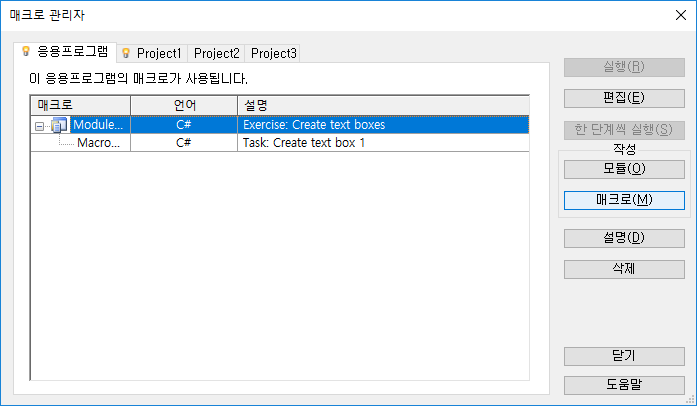Switch to the Project2 tab
The image size is (697, 406).
[x=216, y=53]
